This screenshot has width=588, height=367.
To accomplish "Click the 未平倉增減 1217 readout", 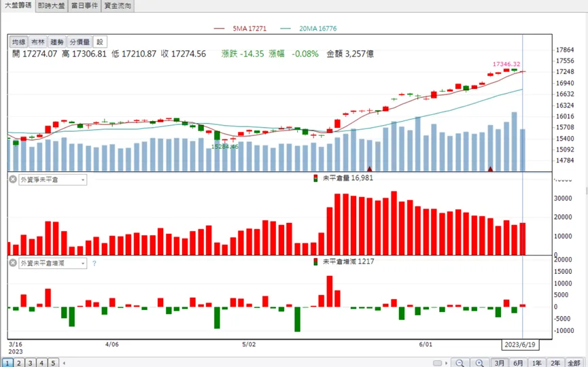I will click(348, 262).
